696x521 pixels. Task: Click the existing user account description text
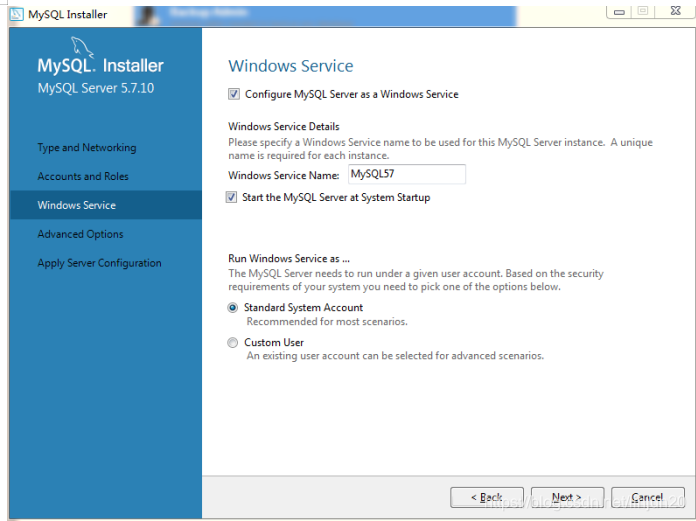tap(395, 355)
